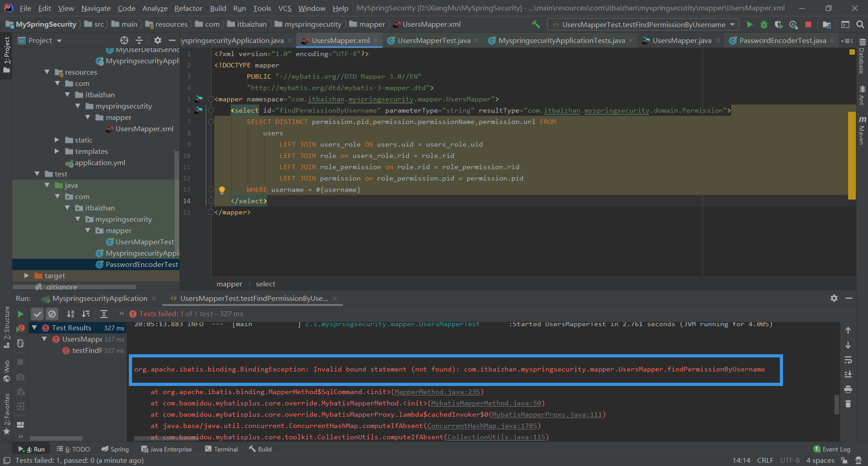Click the locate-in-project target icon
Screen dimensions: 868x466
[x=124, y=40]
